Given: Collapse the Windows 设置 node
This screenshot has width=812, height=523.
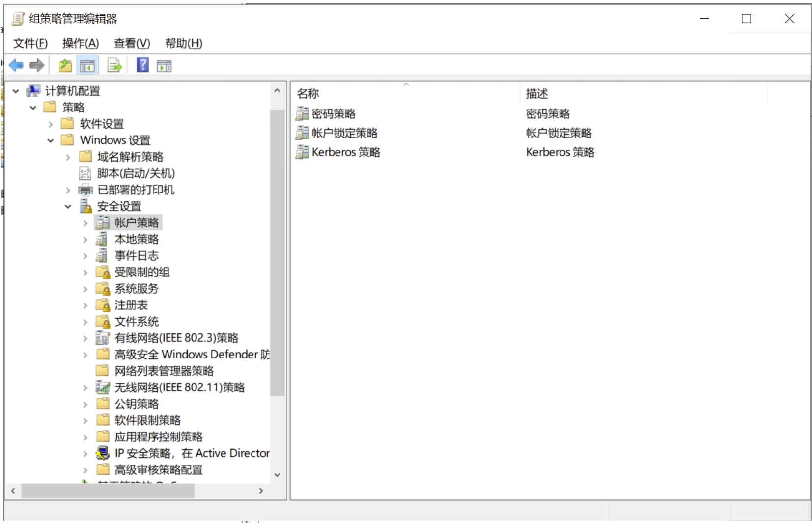Looking at the screenshot, I should click(51, 141).
